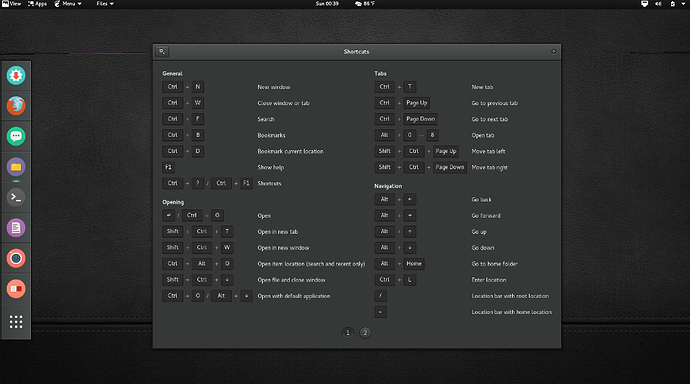Click 'Bookmark current location' label
Image resolution: width=690 pixels, height=384 pixels.
pos(290,151)
